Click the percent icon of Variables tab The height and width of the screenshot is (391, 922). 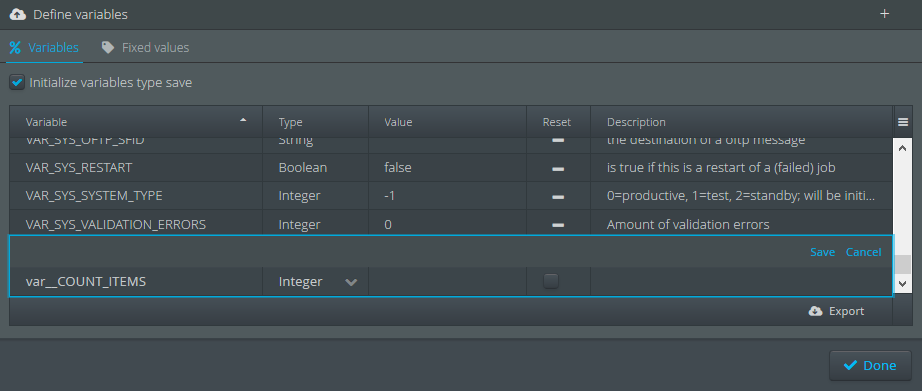click(15, 48)
